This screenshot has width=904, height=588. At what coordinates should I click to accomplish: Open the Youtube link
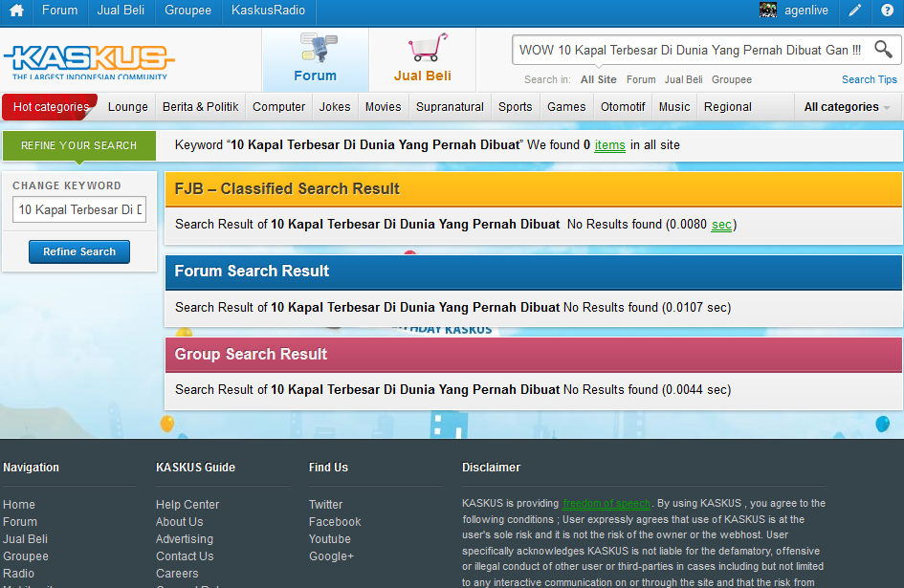click(x=330, y=539)
